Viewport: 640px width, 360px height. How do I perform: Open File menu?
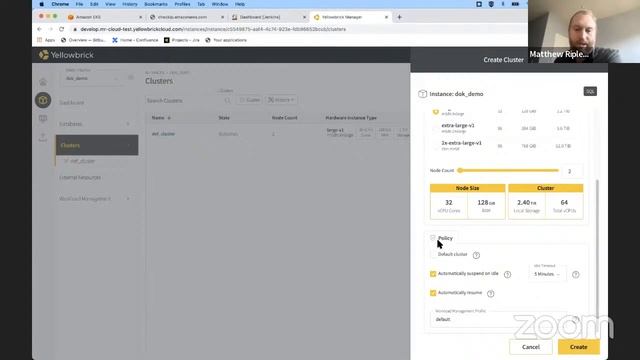tap(79, 4)
